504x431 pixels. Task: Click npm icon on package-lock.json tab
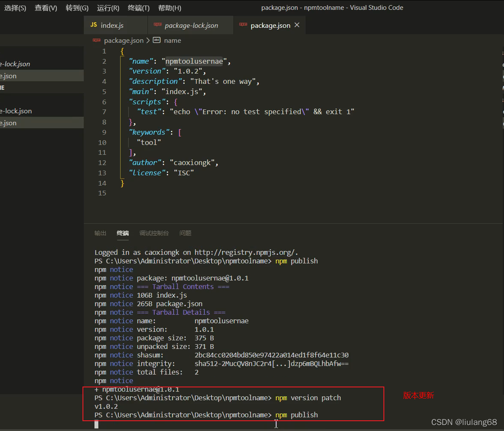[x=157, y=24]
